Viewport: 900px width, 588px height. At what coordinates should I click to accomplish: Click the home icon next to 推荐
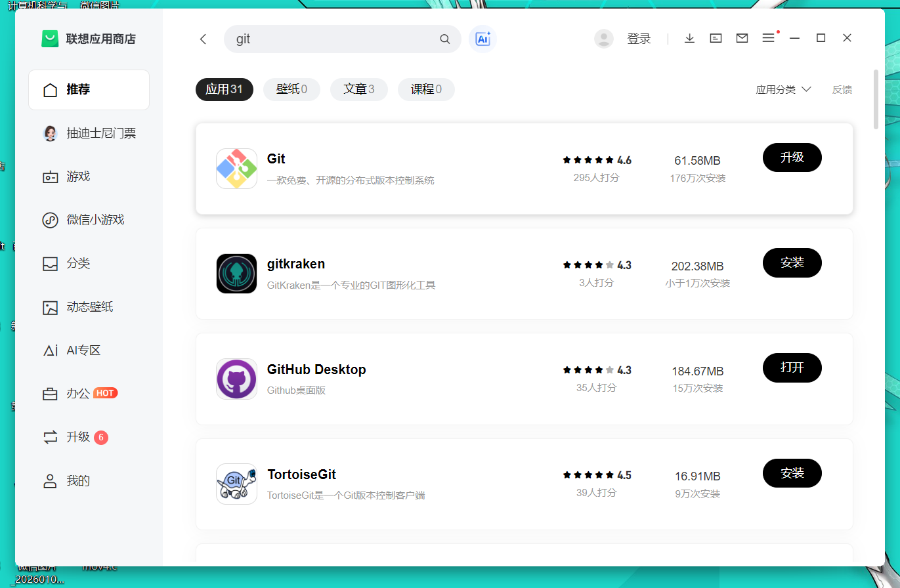pos(50,90)
